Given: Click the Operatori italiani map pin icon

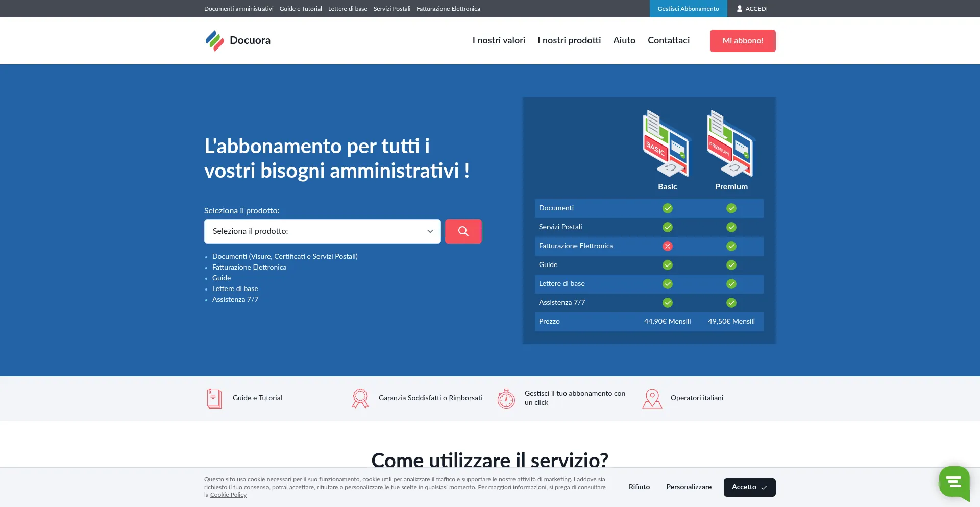Looking at the screenshot, I should (652, 398).
